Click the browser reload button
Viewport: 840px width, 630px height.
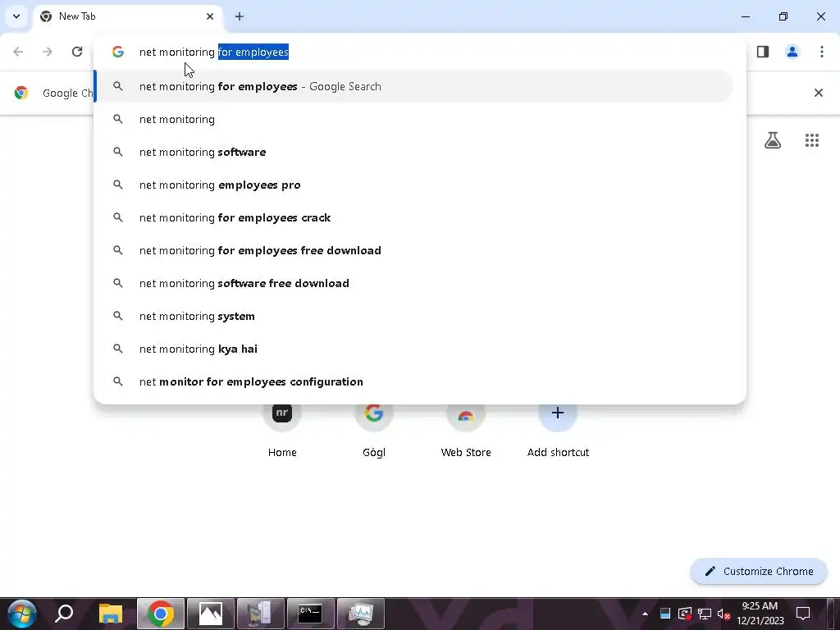click(77, 52)
